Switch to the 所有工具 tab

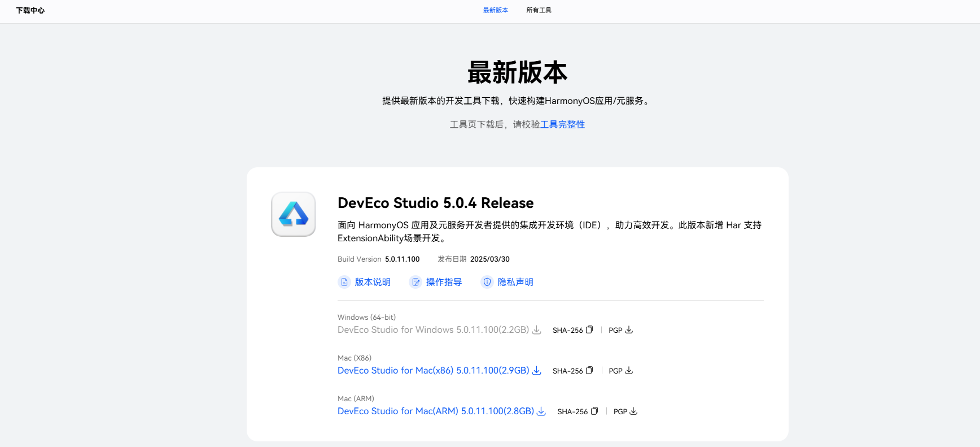[x=539, y=10]
